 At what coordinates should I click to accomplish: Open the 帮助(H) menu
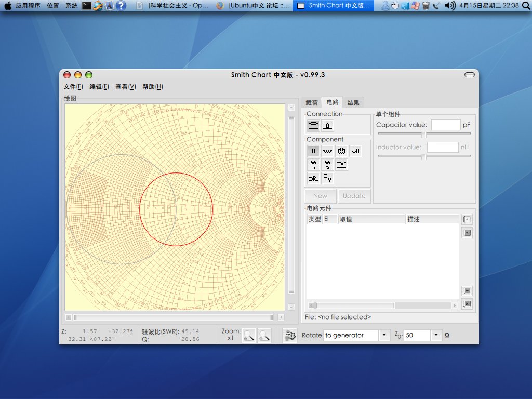point(153,87)
